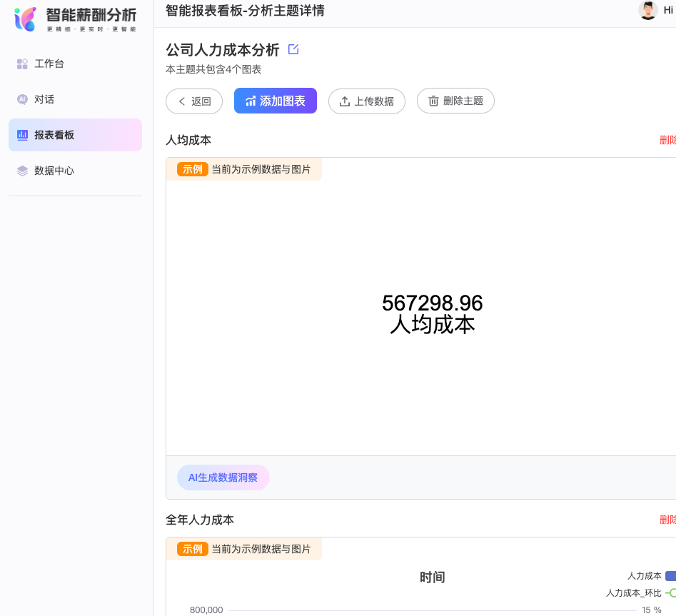
Task: Open the AI 对话 chat icon in sidebar
Action: pos(22,99)
